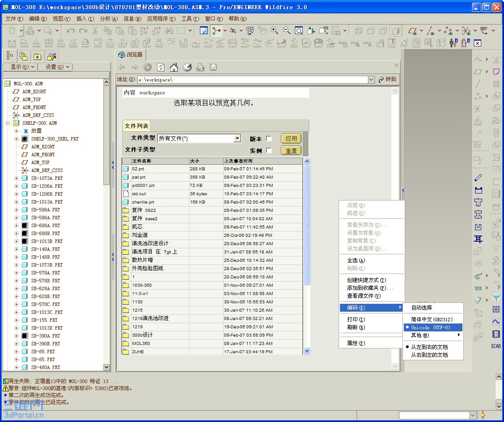Click the new file icon in toolbar

12,31
